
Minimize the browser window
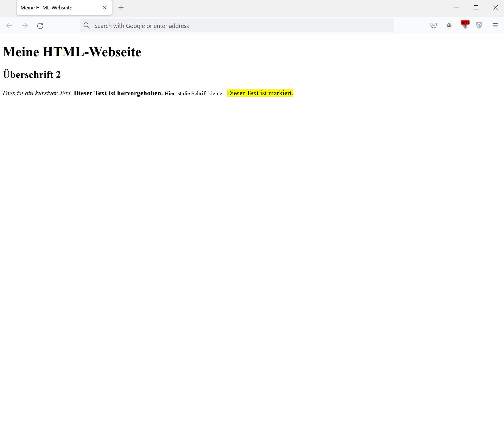tap(456, 8)
